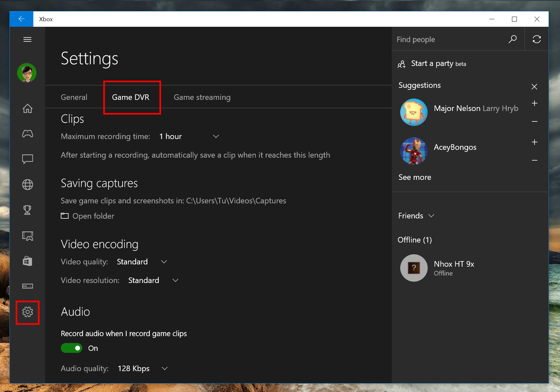
Task: Remove AceyBongos suggestion
Action: [x=535, y=160]
